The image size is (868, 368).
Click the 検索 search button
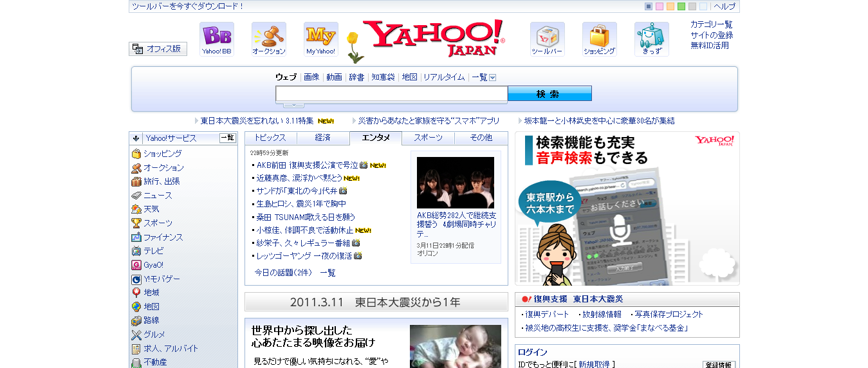click(x=549, y=94)
